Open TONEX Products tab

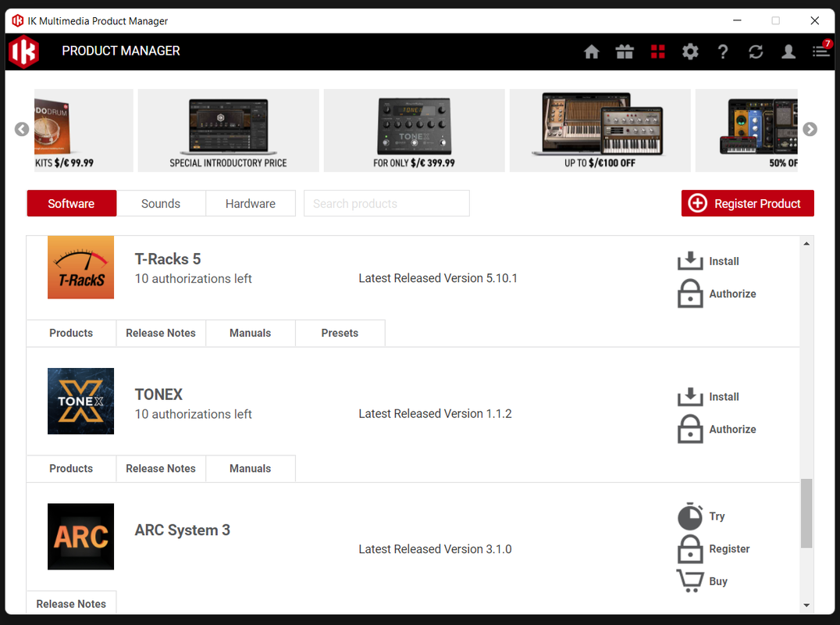click(x=71, y=469)
